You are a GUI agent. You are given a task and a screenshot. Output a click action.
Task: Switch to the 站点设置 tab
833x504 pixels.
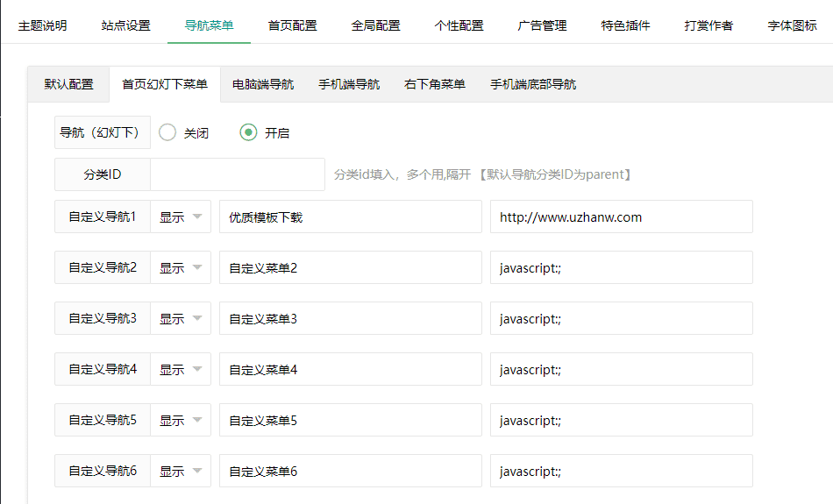(126, 25)
